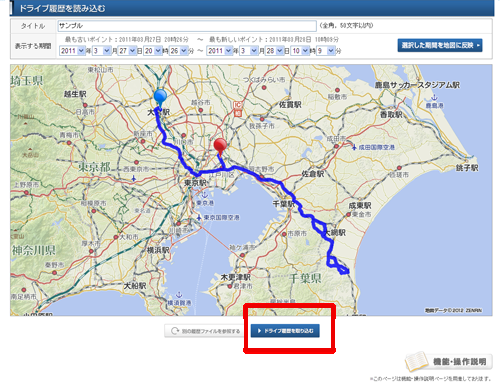Screen dimensions: 500x390
Task: Click the Tokyo port anchor icon
Action: coord(204,195)
